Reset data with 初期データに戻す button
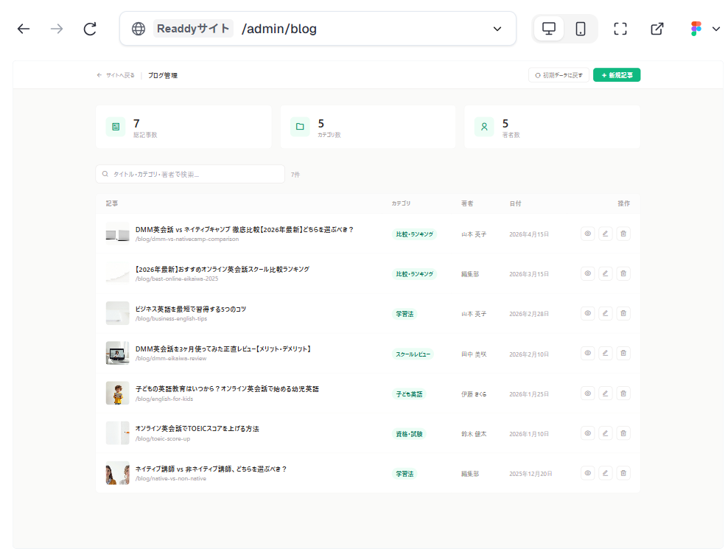Image resolution: width=728 pixels, height=560 pixels. (x=559, y=75)
